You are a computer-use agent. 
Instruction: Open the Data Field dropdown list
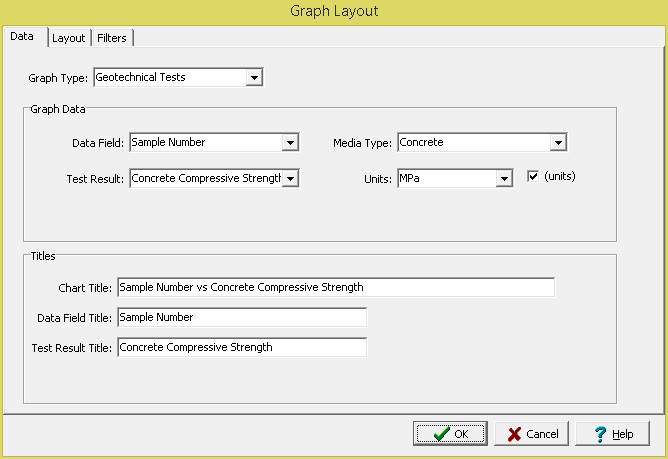tap(290, 143)
